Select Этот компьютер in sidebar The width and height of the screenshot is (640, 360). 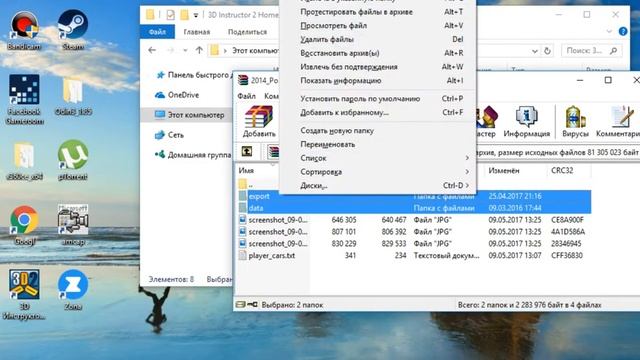click(190, 115)
